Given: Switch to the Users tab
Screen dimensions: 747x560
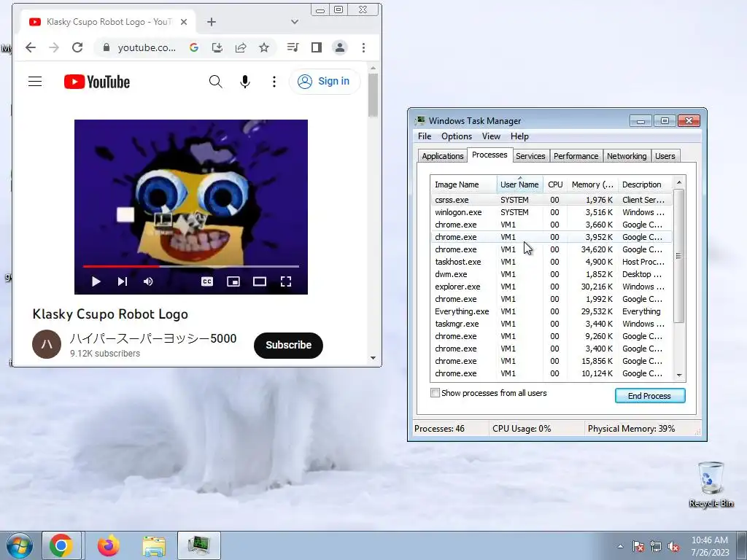Looking at the screenshot, I should (x=665, y=156).
